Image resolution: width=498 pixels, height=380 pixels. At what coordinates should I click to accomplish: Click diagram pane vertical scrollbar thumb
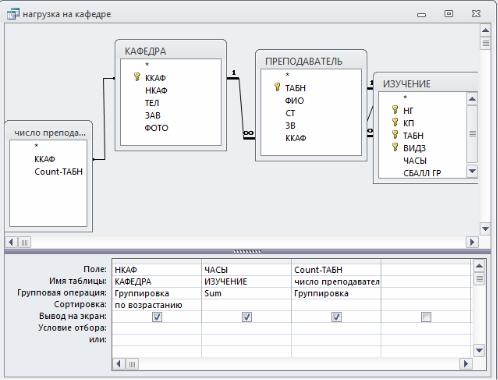pyautogui.click(x=486, y=43)
